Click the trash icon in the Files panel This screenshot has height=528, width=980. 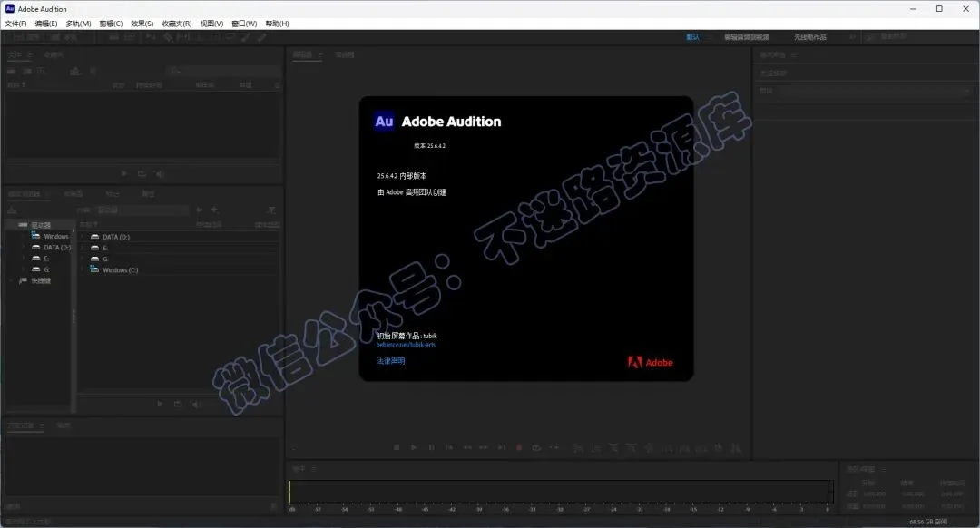coord(93,72)
